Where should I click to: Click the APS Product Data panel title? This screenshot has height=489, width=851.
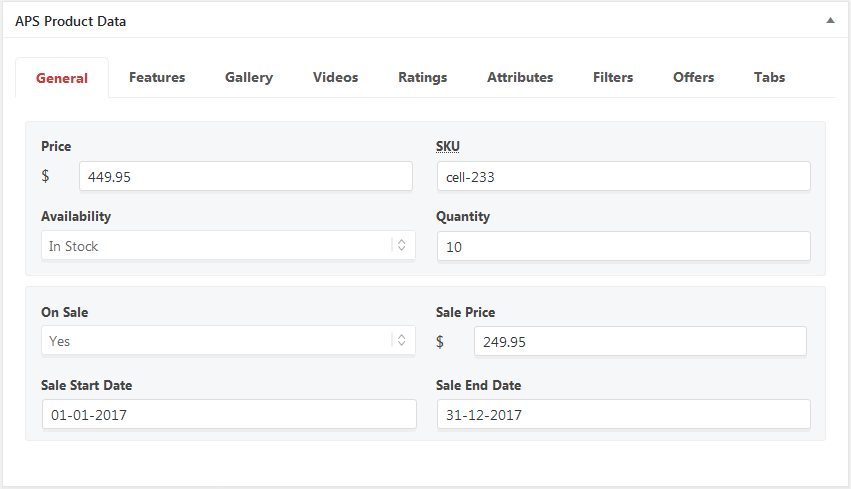pos(71,21)
